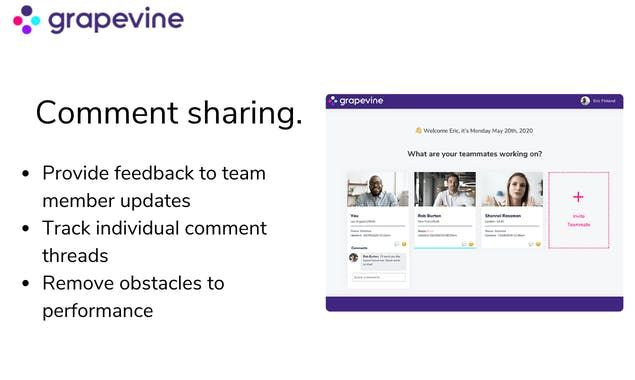The width and height of the screenshot is (635, 380).
Task: Select the Rob Burton name on his card
Action: coord(429,216)
